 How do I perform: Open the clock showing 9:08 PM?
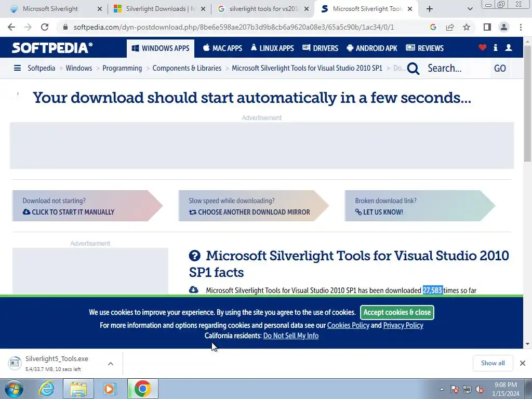pyautogui.click(x=506, y=389)
